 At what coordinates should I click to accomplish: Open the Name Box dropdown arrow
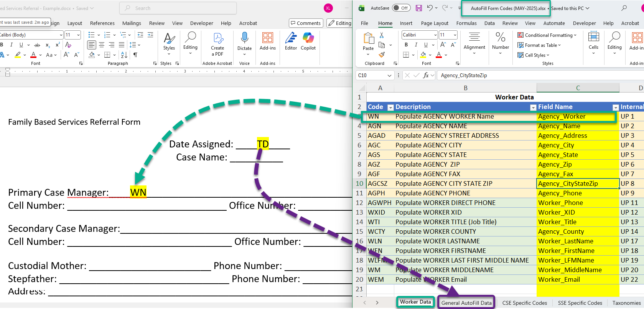[390, 76]
